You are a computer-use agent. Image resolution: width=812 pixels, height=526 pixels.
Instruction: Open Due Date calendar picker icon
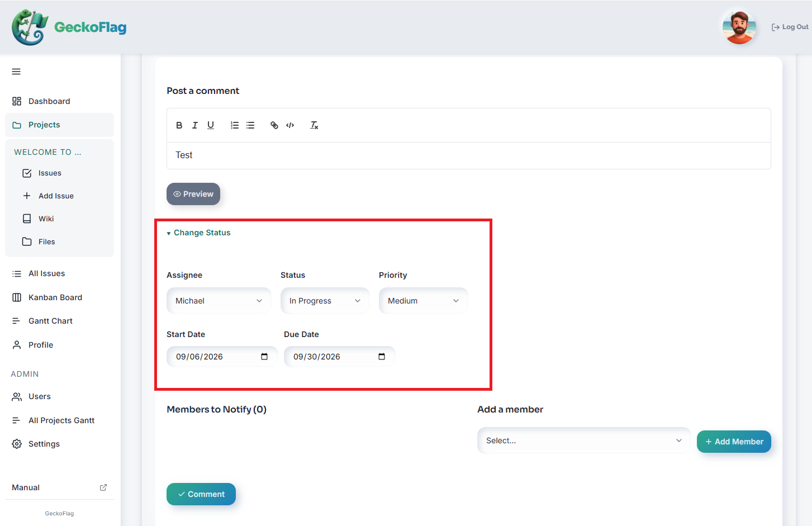coord(382,357)
